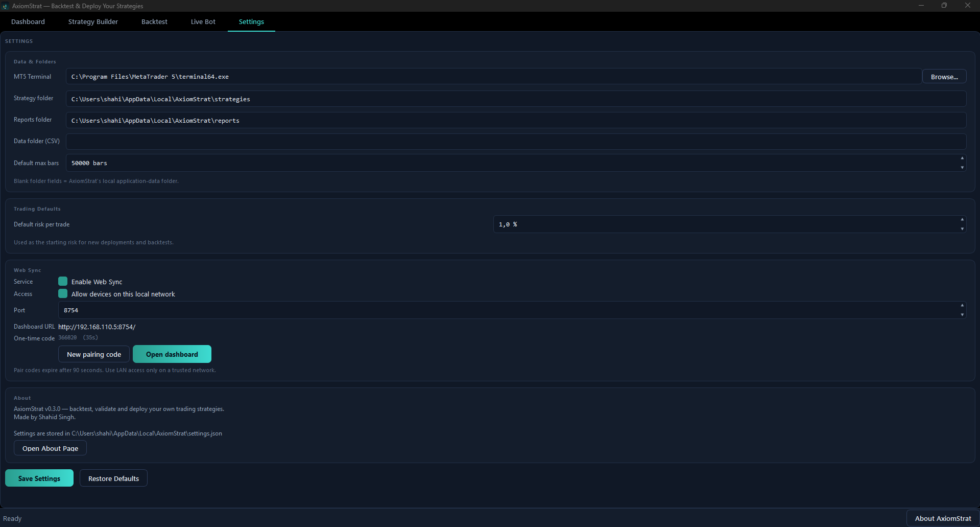Decrease the Port value with down arrow
Screen dimensions: 980x527
[x=962, y=315]
